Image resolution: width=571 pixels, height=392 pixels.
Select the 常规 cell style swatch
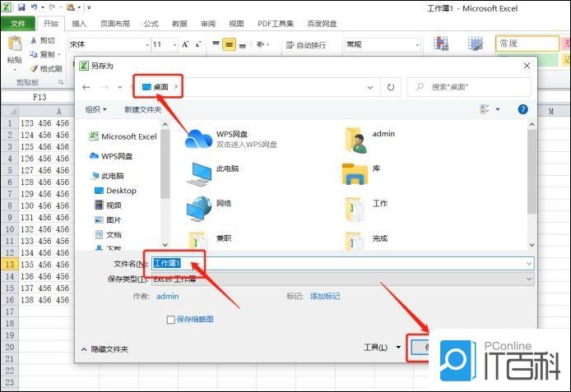click(x=527, y=44)
